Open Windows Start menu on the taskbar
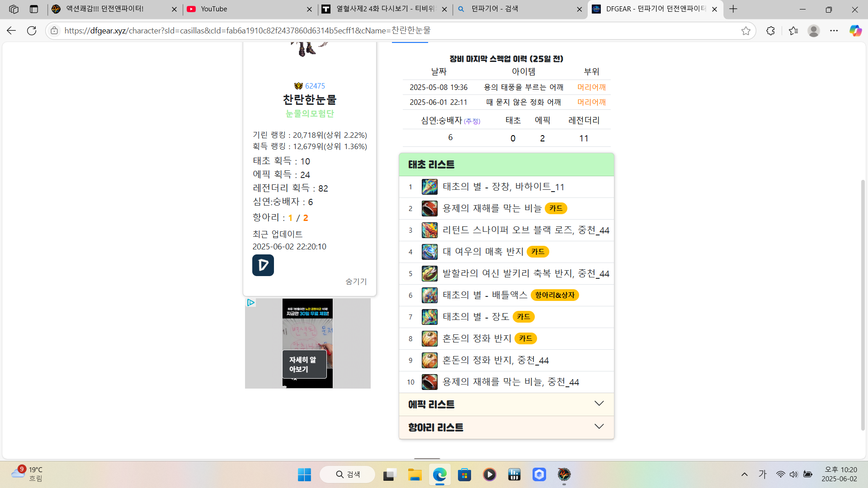Screen dimensions: 868x488 pos(304,474)
